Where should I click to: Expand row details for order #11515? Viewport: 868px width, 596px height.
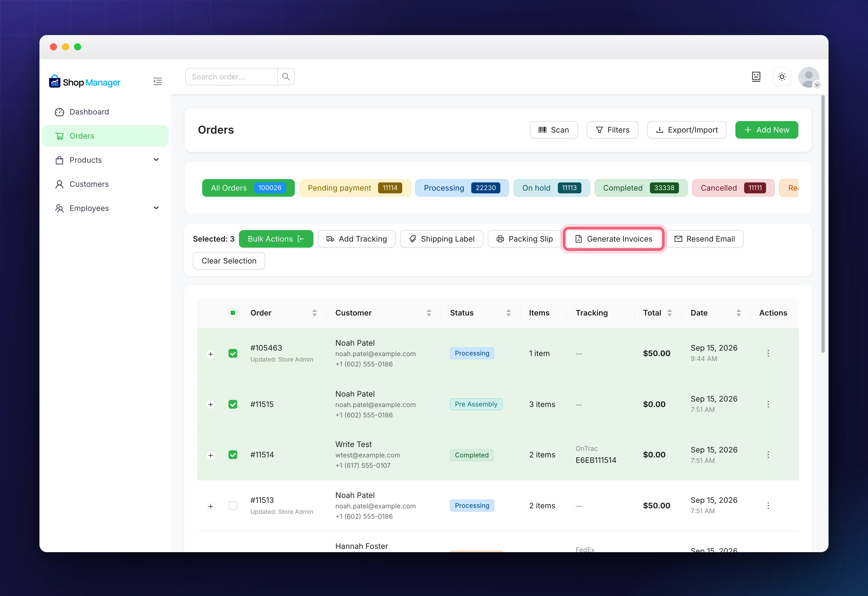tap(211, 405)
